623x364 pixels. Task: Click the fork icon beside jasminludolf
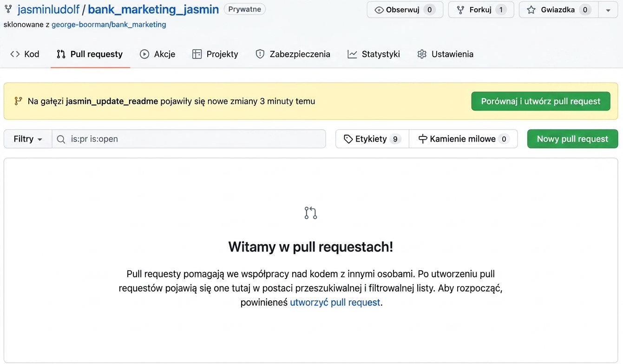(x=8, y=9)
